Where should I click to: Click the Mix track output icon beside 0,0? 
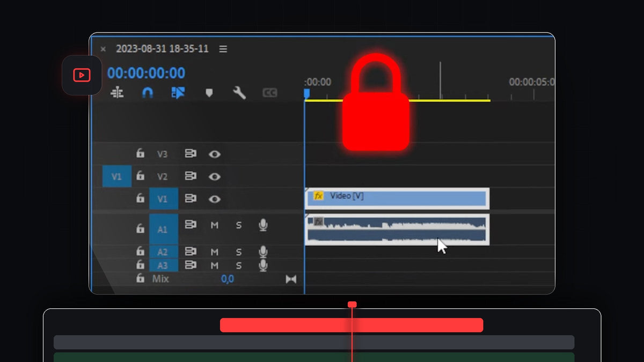click(x=291, y=279)
